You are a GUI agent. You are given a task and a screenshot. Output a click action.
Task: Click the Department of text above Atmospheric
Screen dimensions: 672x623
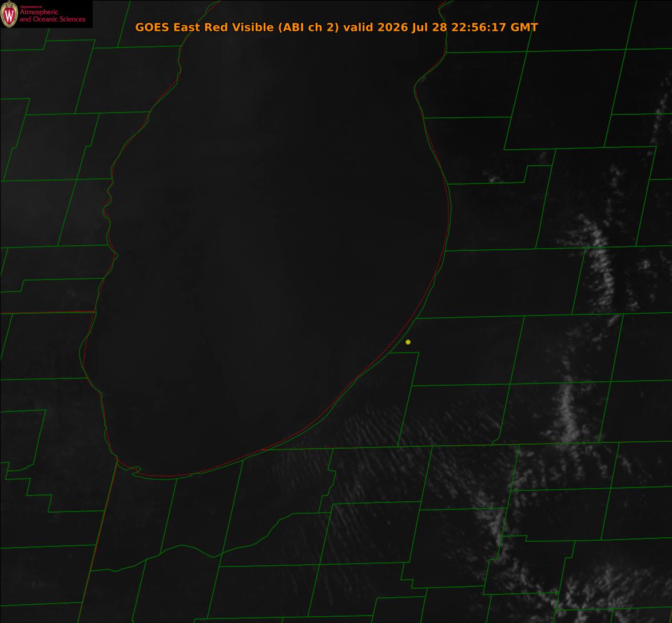click(x=31, y=7)
